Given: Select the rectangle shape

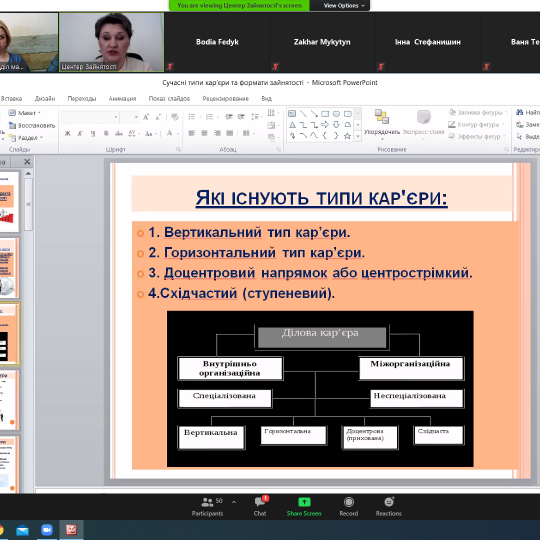Looking at the screenshot, I should 325,114.
